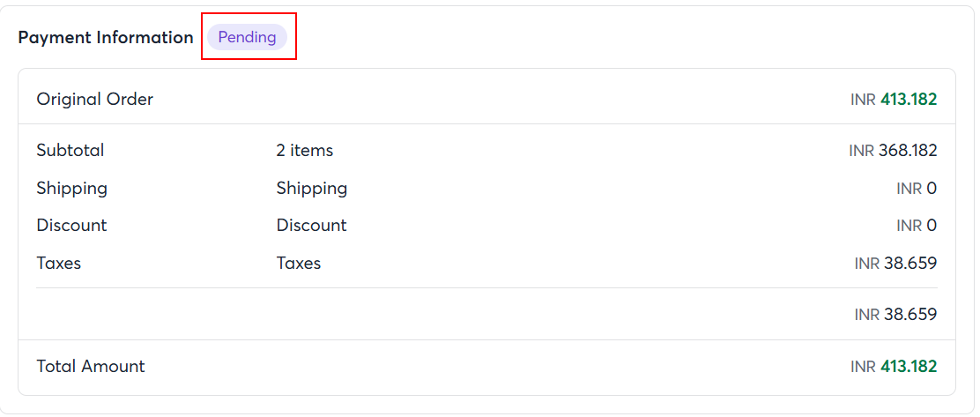The width and height of the screenshot is (980, 417).
Task: Click the middle-column Shipping description
Action: tap(311, 188)
